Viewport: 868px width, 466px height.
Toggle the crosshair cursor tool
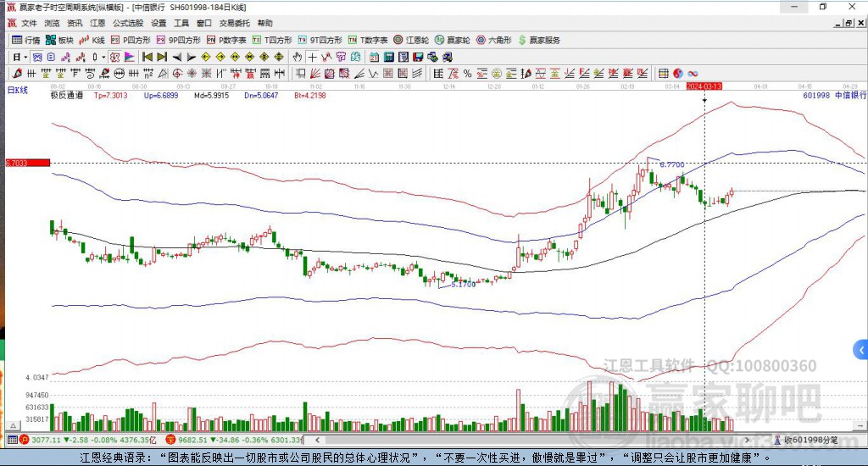(313, 57)
